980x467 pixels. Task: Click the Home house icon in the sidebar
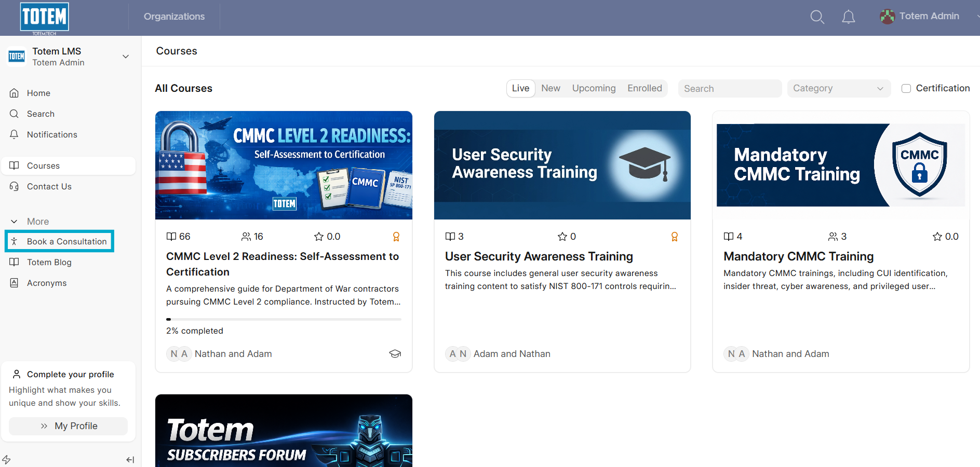pyautogui.click(x=14, y=93)
